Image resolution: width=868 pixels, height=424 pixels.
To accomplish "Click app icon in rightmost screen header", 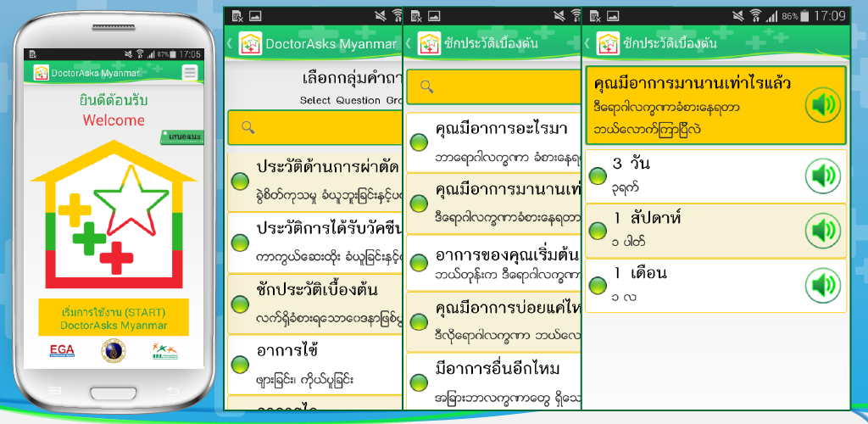I will (x=608, y=43).
